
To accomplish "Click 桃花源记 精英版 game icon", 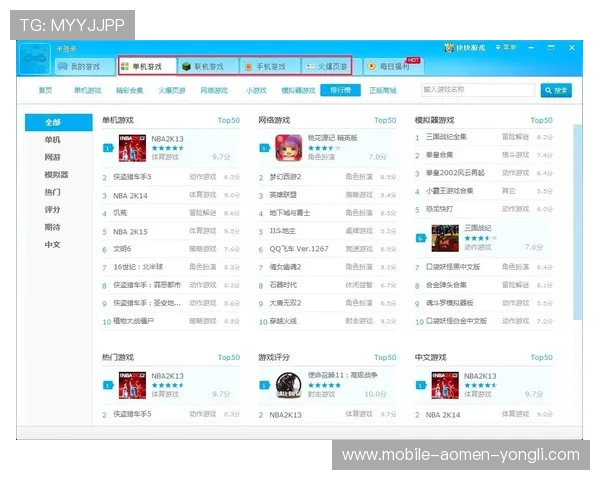I will point(289,148).
